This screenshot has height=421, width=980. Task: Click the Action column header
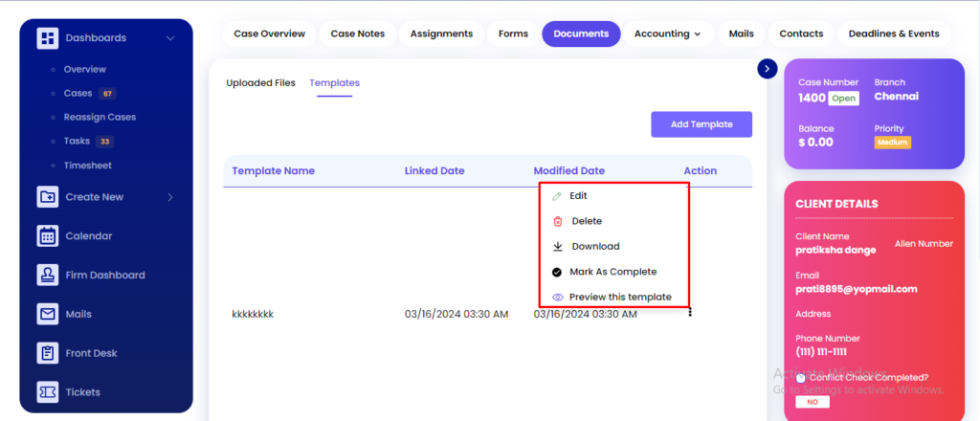tap(700, 170)
